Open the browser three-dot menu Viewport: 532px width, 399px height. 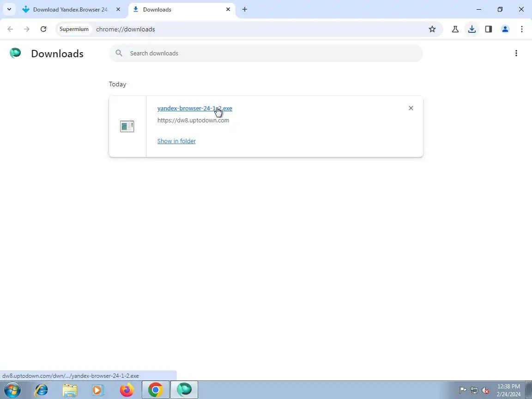[x=522, y=29]
